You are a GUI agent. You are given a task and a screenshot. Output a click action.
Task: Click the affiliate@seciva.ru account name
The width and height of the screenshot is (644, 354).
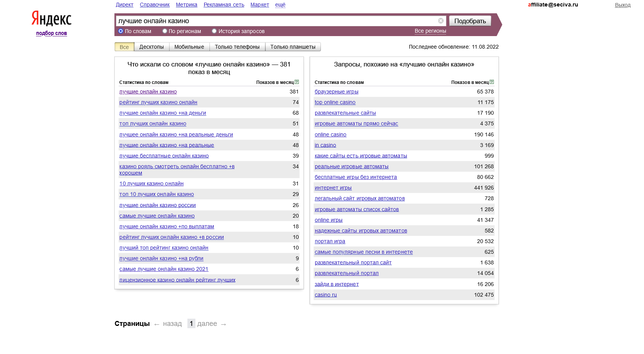[553, 5]
